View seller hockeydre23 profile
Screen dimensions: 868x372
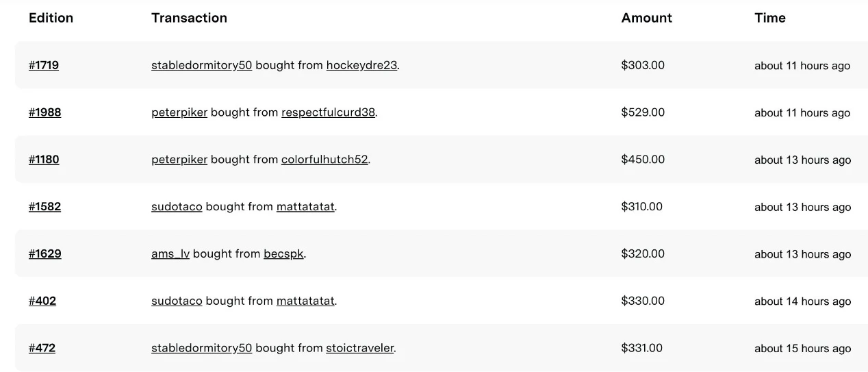361,65
